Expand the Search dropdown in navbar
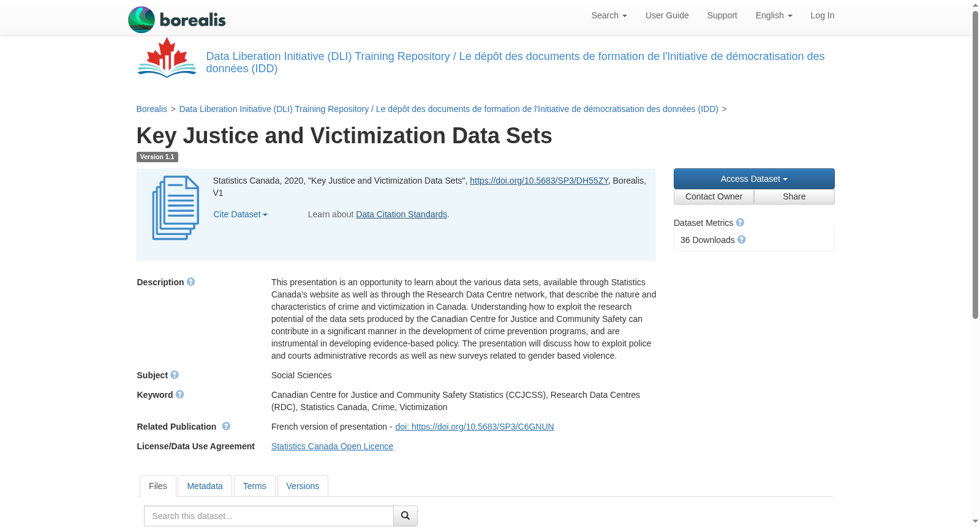 pos(609,15)
